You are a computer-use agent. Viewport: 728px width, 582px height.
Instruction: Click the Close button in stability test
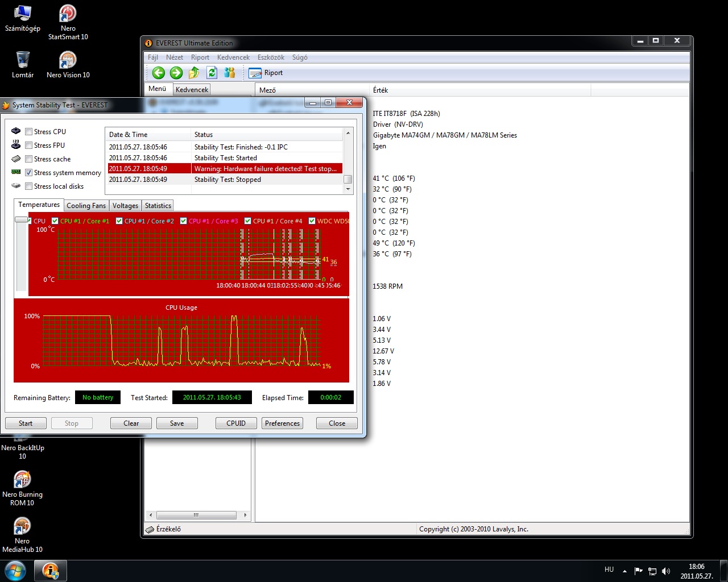click(x=337, y=423)
